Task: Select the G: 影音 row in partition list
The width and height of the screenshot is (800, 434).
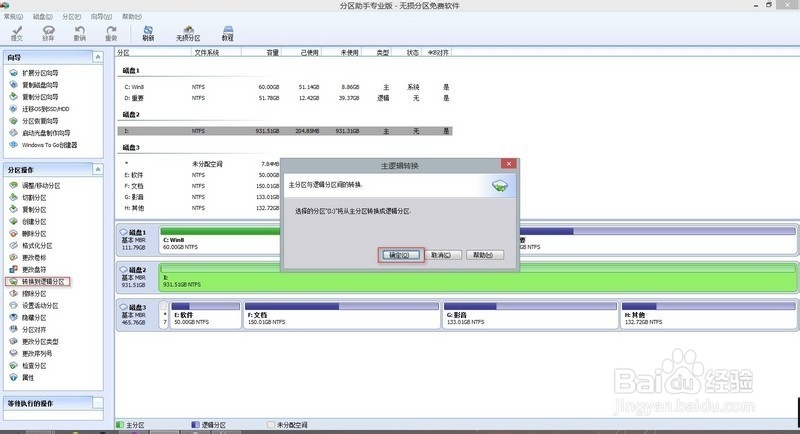Action: click(x=200, y=197)
